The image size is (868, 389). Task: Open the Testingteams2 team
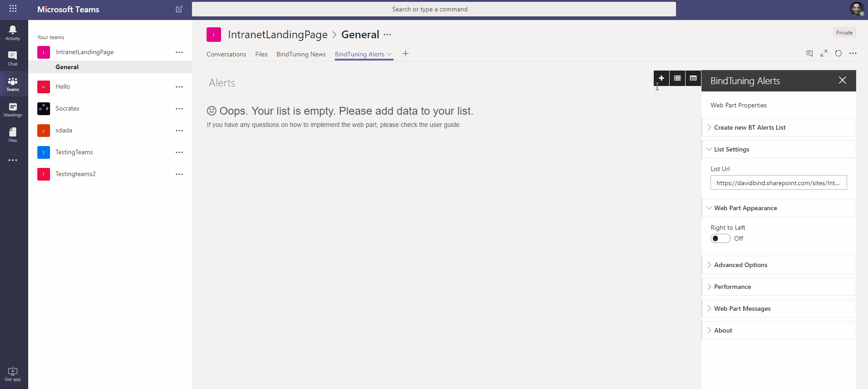point(76,174)
